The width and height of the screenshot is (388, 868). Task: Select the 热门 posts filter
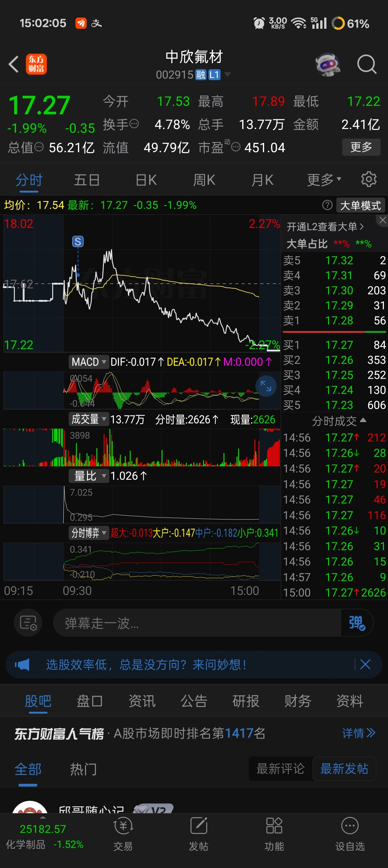coord(83,769)
